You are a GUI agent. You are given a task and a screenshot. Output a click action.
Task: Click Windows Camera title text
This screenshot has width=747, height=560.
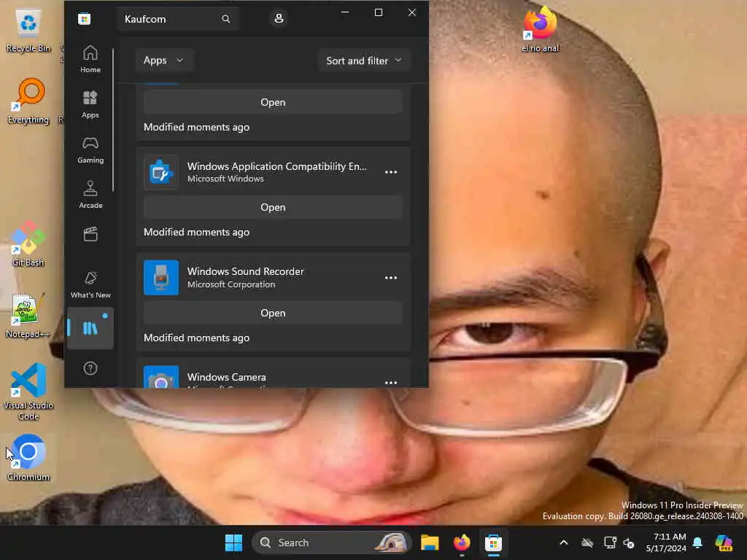(227, 377)
